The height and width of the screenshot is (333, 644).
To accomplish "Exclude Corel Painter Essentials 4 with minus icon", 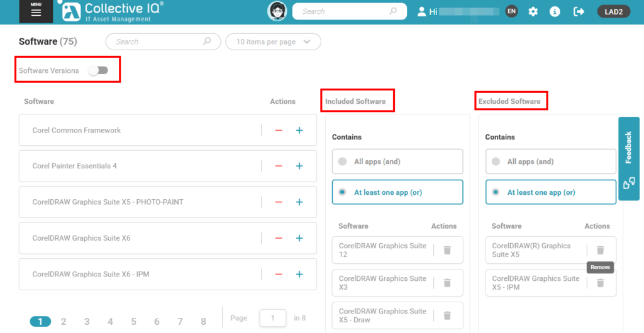I will (x=279, y=166).
